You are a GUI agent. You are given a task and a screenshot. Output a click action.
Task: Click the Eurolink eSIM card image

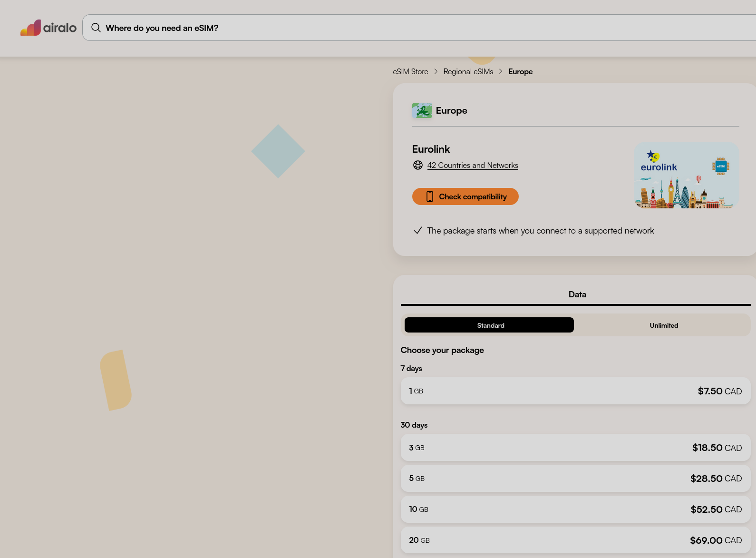(x=686, y=175)
